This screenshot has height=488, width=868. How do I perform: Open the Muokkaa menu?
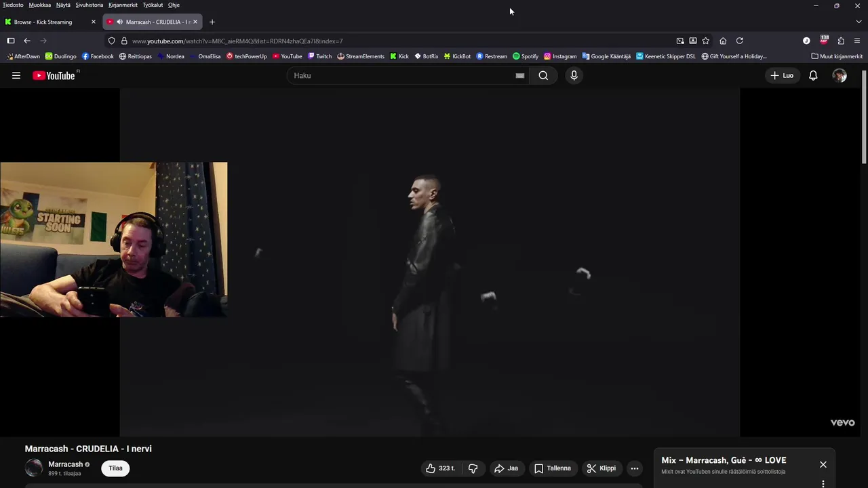[39, 5]
